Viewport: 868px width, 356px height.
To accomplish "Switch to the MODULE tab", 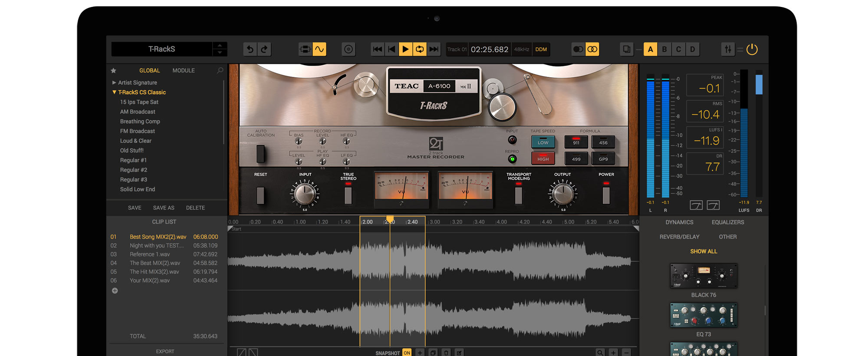I will pyautogui.click(x=184, y=70).
